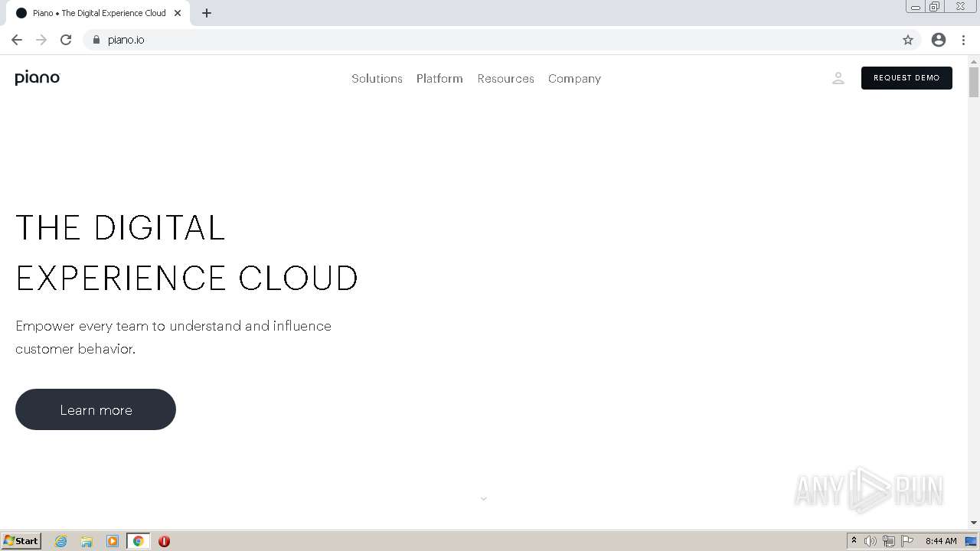Open Internet Explorer from taskbar

pos(61,541)
